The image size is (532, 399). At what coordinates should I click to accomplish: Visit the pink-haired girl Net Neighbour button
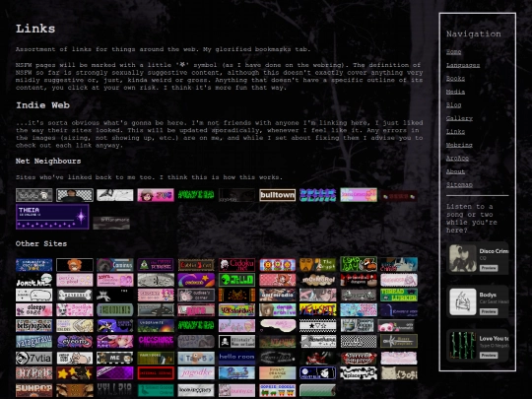(x=156, y=195)
